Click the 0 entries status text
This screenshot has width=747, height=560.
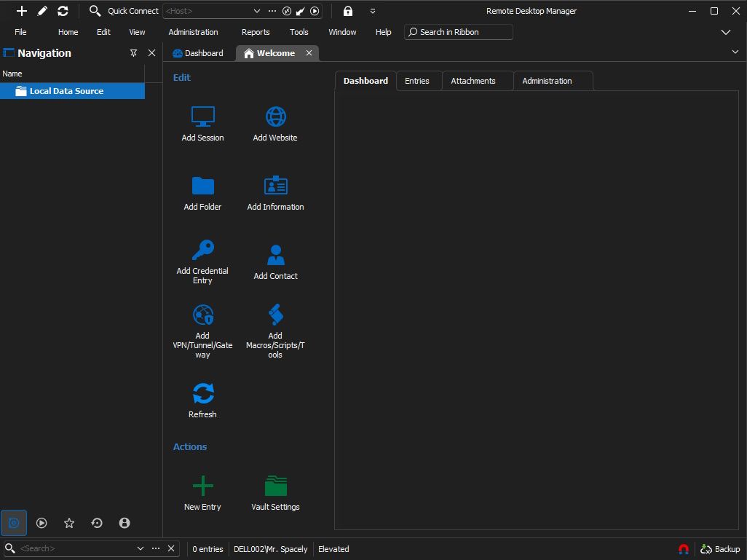207,549
